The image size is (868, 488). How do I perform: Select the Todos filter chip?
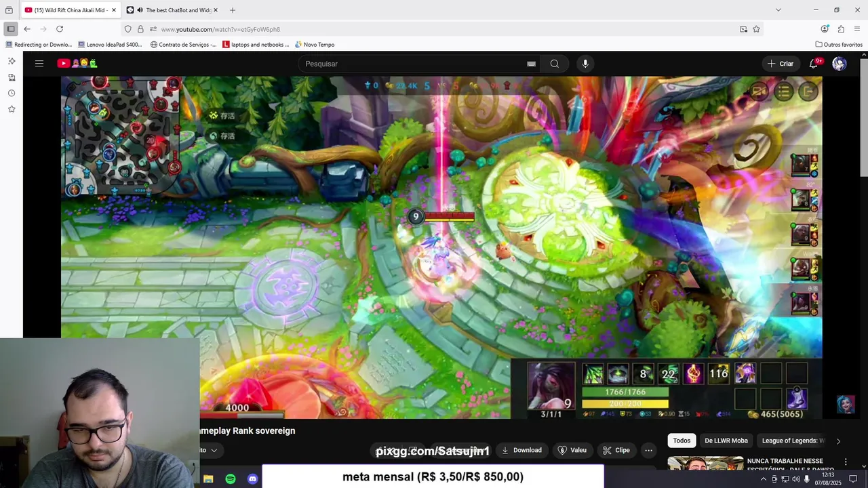tap(682, 441)
